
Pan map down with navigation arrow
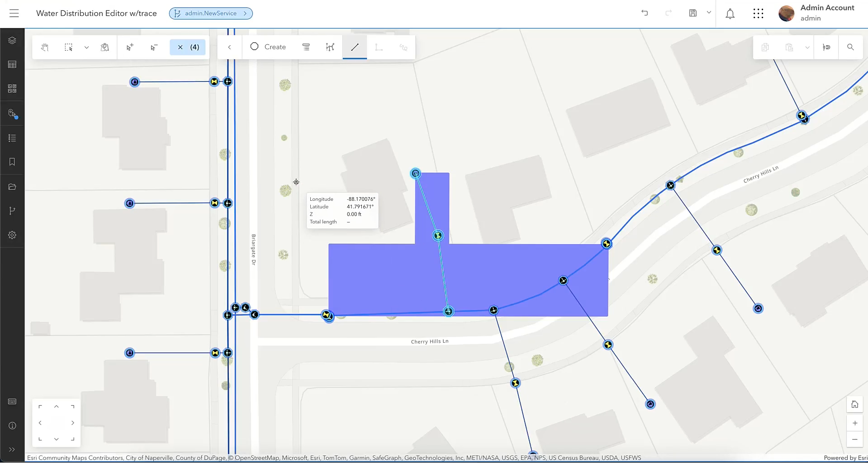[57, 439]
